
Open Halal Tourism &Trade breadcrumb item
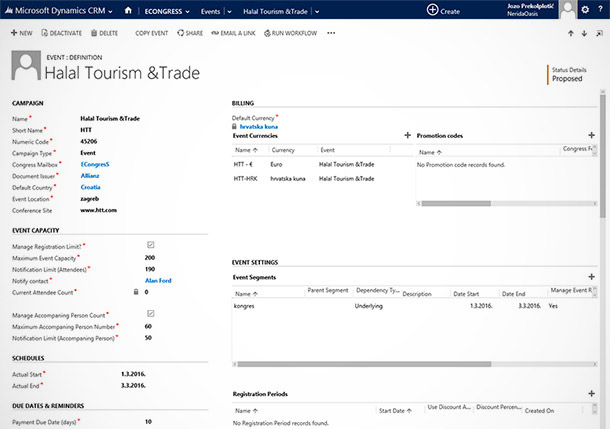click(275, 12)
